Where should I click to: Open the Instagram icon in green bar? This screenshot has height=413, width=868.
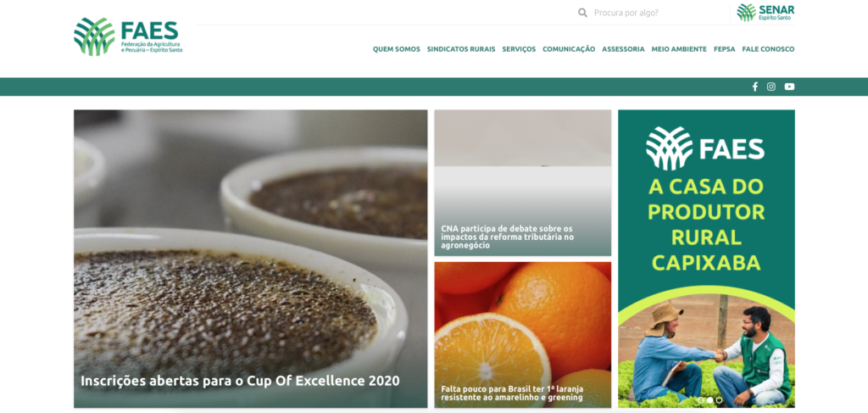pyautogui.click(x=771, y=87)
